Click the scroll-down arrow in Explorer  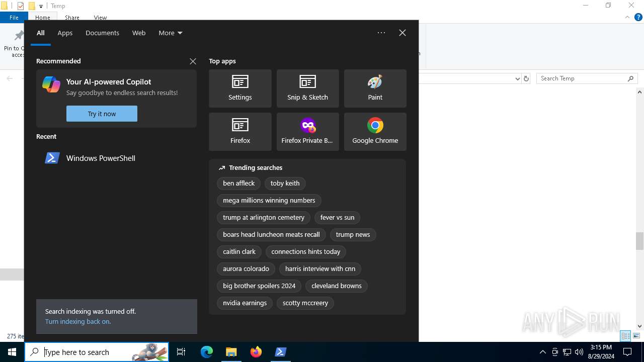pos(639,326)
